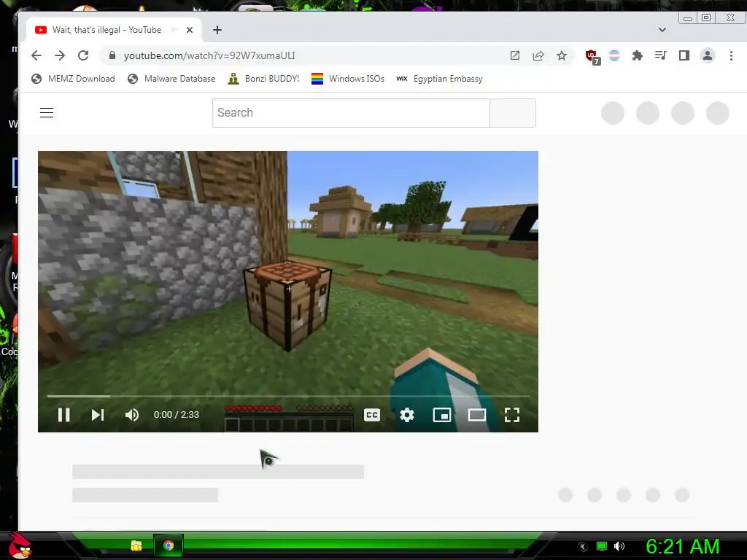The width and height of the screenshot is (747, 560).
Task: Open Extensions puzzle menu
Action: [638, 55]
